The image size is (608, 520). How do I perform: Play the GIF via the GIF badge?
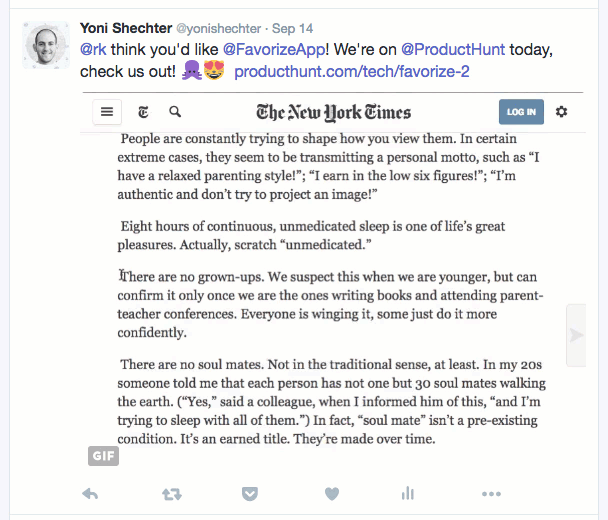pyautogui.click(x=103, y=456)
